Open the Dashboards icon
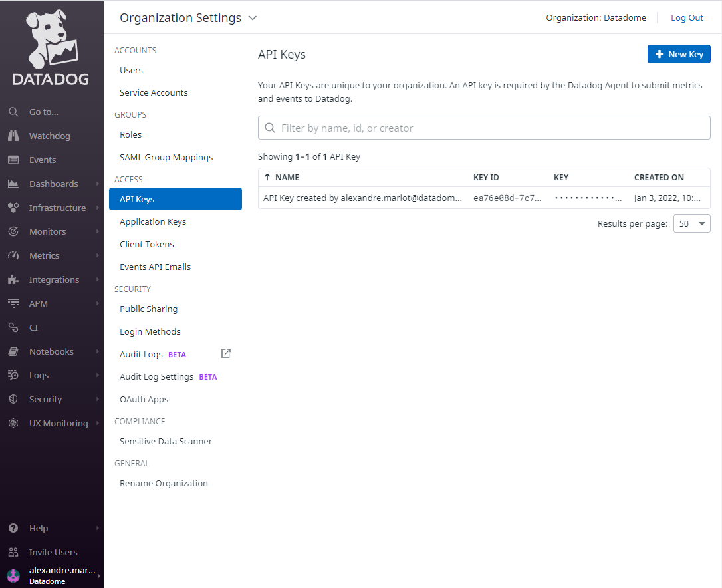722x588 pixels. tap(13, 184)
